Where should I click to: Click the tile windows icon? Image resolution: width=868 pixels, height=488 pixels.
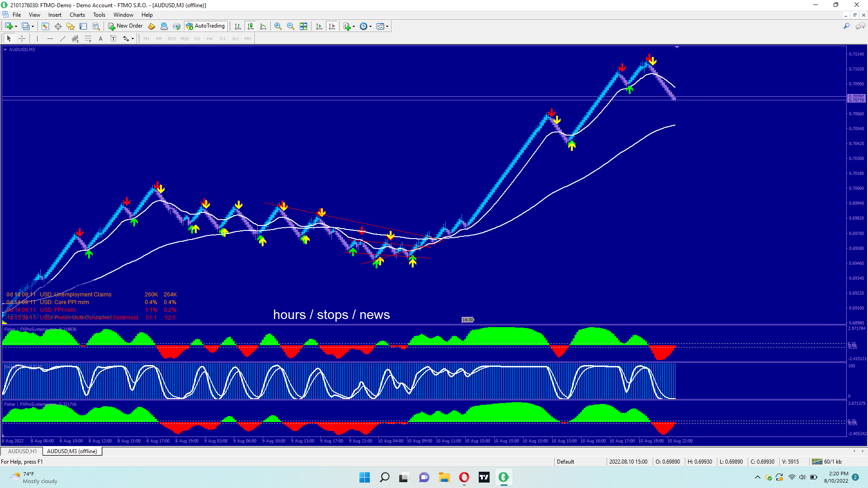[303, 26]
